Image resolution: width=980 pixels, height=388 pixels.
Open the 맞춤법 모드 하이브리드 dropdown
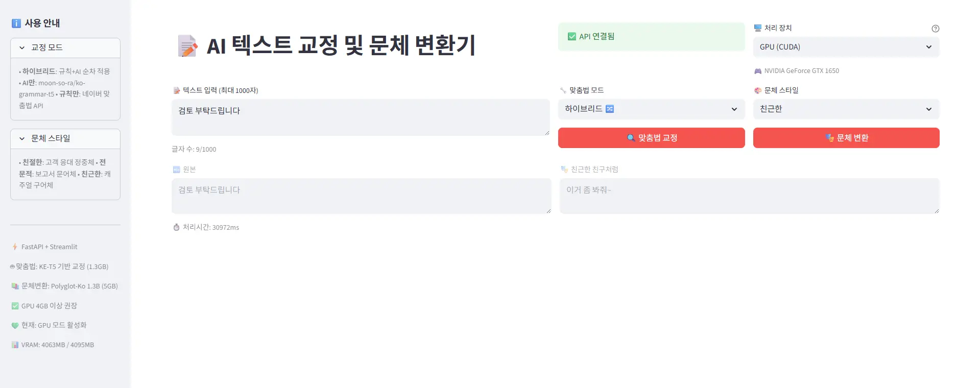point(651,109)
